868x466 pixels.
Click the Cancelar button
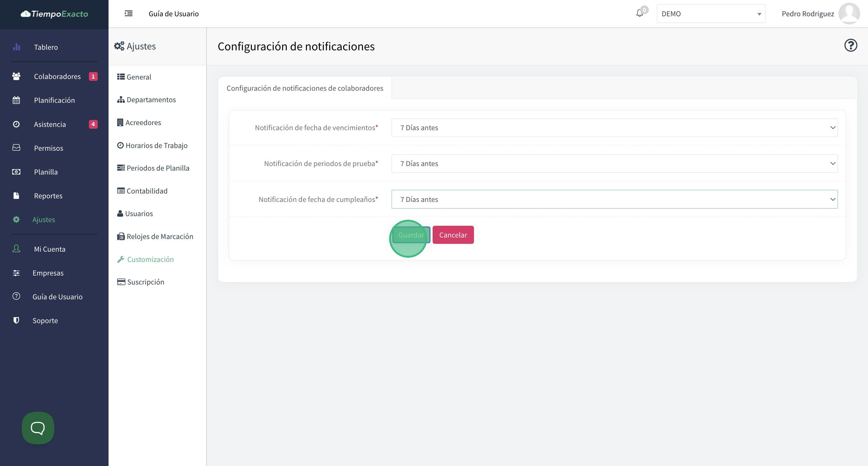pyautogui.click(x=453, y=235)
